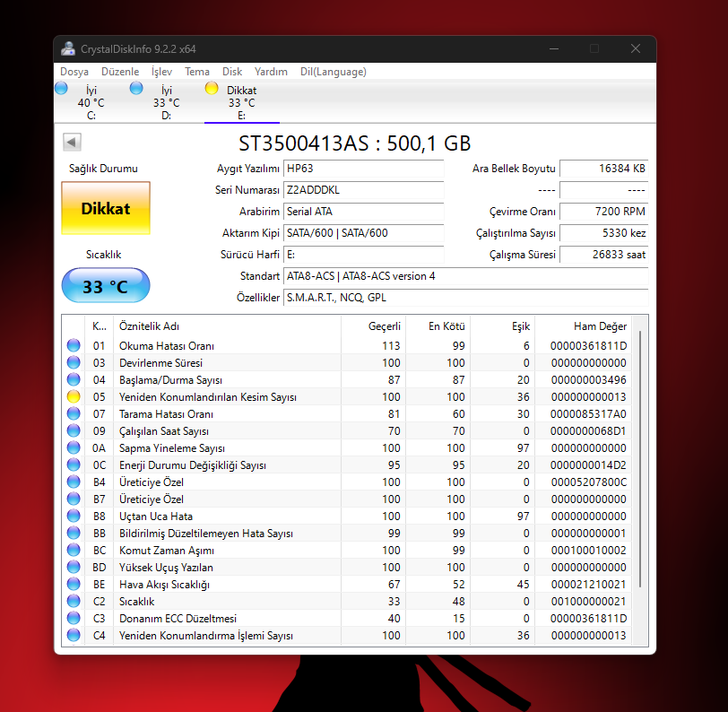Click the Aygıt Yazılımı field HP63
The image size is (728, 712).
(363, 169)
